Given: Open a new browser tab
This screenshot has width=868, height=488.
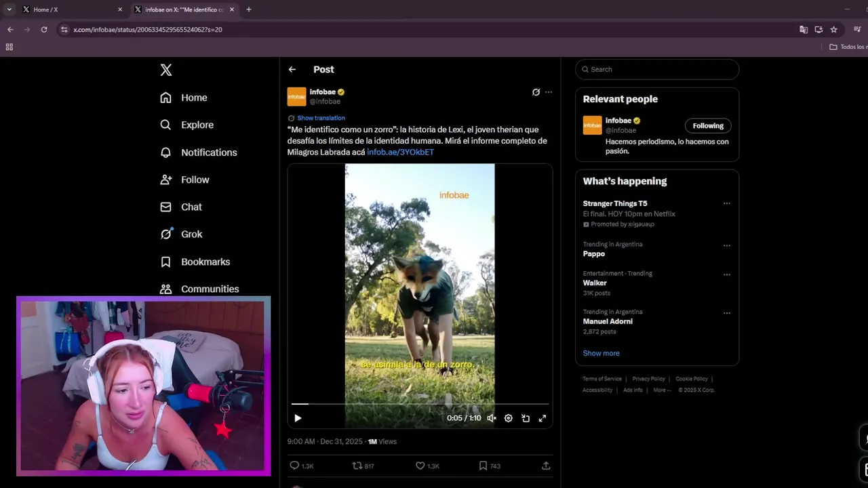Looking at the screenshot, I should (249, 9).
